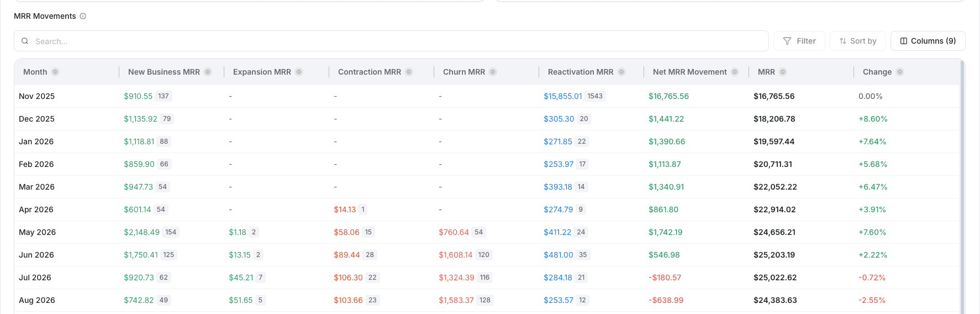
Task: Click the $393.18 reactivation value
Action: pyautogui.click(x=558, y=187)
